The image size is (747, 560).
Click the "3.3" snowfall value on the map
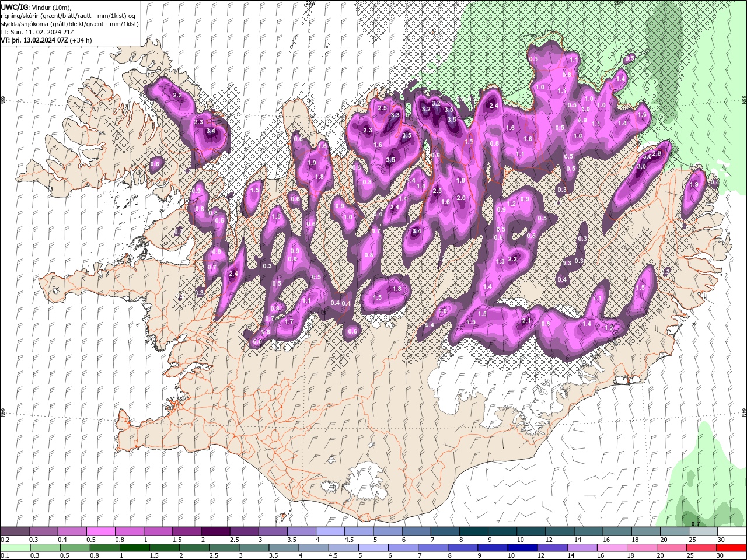click(395, 116)
